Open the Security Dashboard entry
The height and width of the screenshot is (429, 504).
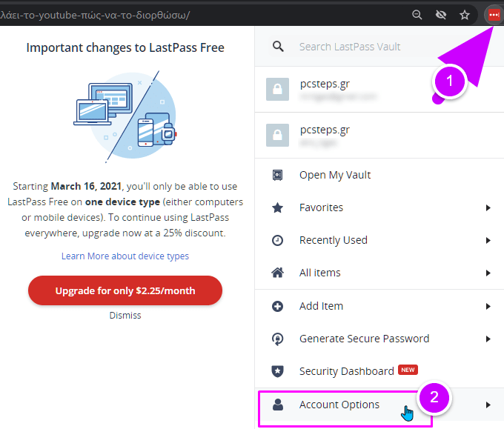coord(379,371)
